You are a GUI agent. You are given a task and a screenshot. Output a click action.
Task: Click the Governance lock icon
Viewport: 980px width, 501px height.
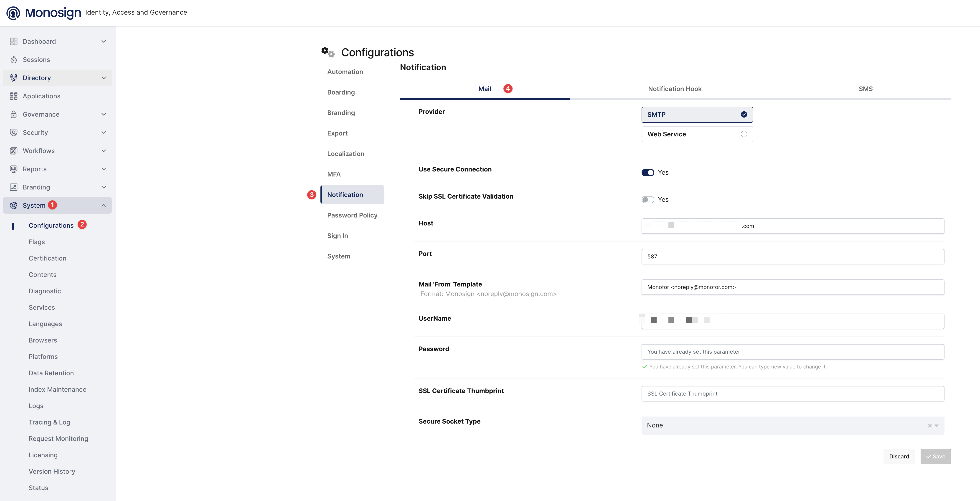click(x=14, y=115)
